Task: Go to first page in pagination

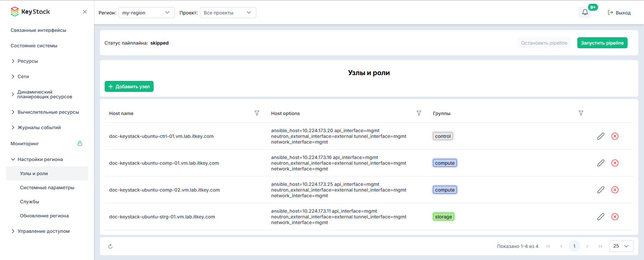Action: click(548, 246)
